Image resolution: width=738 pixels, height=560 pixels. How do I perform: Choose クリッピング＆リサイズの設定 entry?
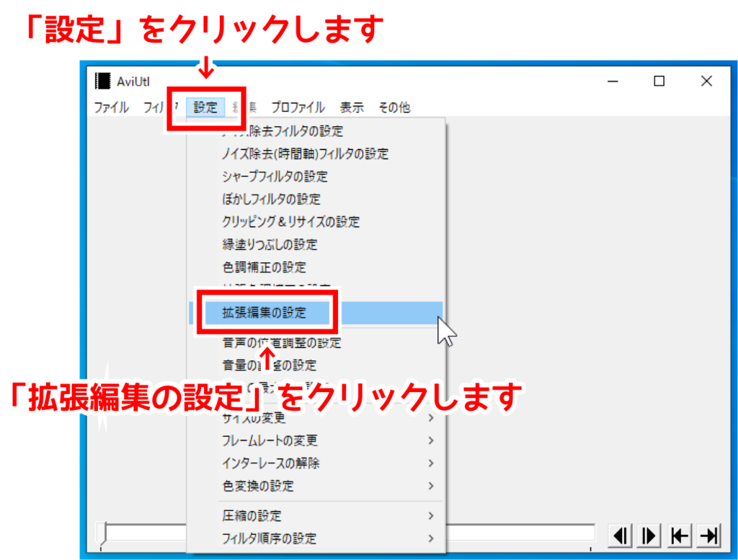click(316, 222)
